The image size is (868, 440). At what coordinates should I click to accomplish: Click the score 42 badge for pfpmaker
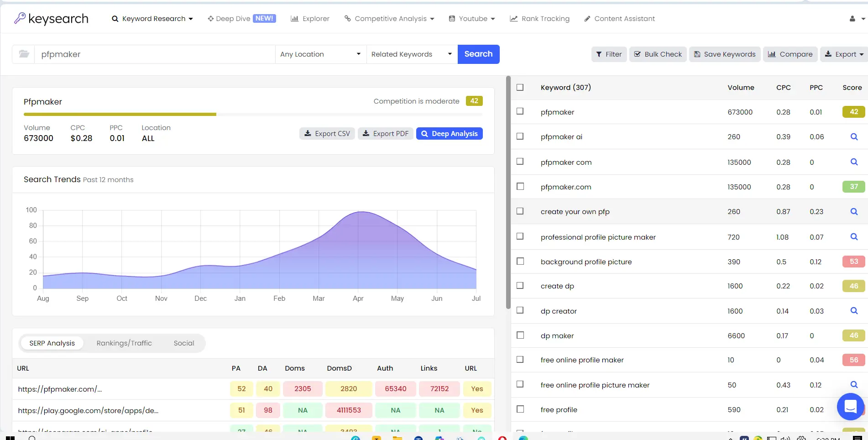pos(853,112)
